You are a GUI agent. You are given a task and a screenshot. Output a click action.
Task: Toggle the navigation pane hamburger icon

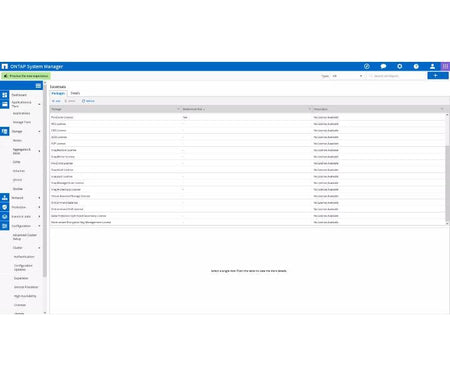[x=38, y=86]
